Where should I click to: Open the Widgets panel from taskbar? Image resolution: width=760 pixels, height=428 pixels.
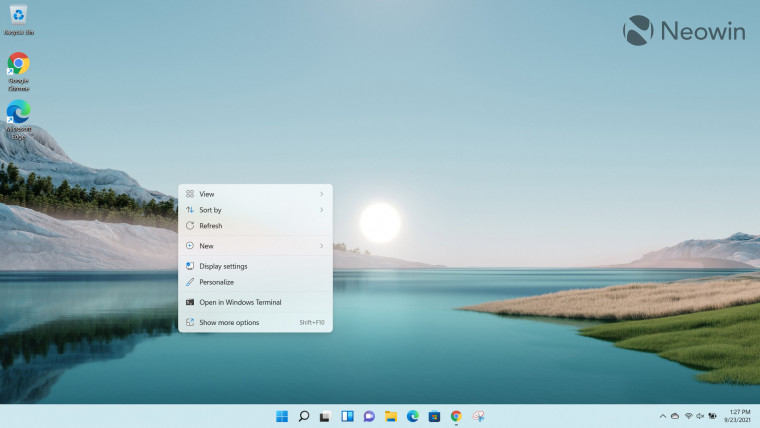coord(347,416)
